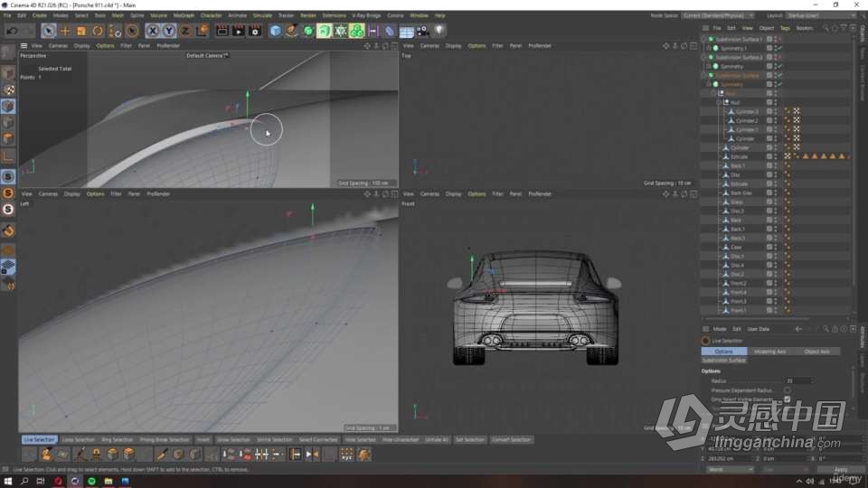Viewport: 868px width, 488px height.
Task: Open Object Manager Tags menu
Action: (785, 28)
